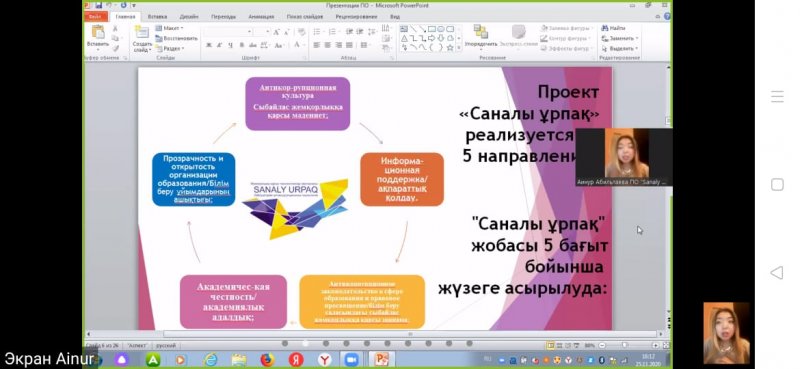Open the Заменить dropdown arrow
The width and height of the screenshot is (800, 369).
(637, 39)
